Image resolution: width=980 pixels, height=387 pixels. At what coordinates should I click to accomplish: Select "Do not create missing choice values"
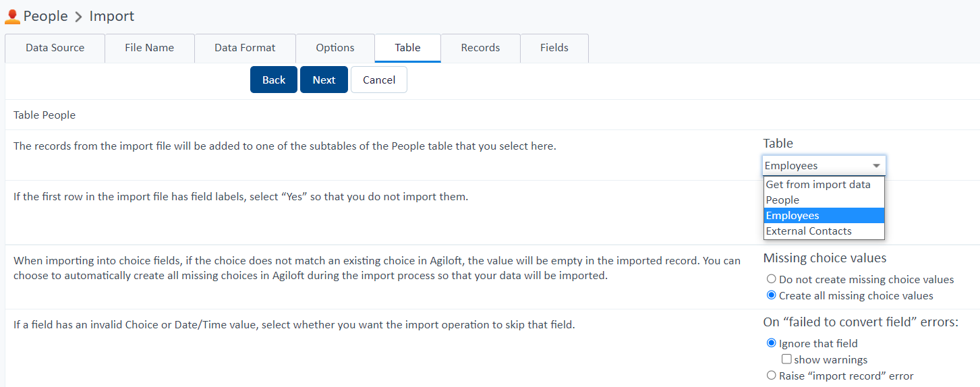point(771,279)
